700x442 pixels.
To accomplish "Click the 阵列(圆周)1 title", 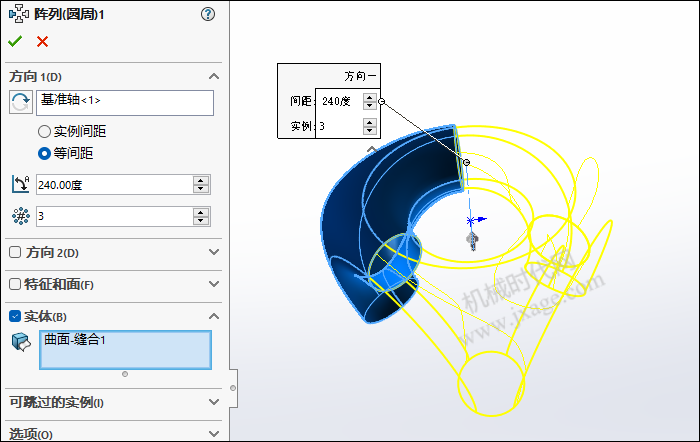I will pos(69,14).
